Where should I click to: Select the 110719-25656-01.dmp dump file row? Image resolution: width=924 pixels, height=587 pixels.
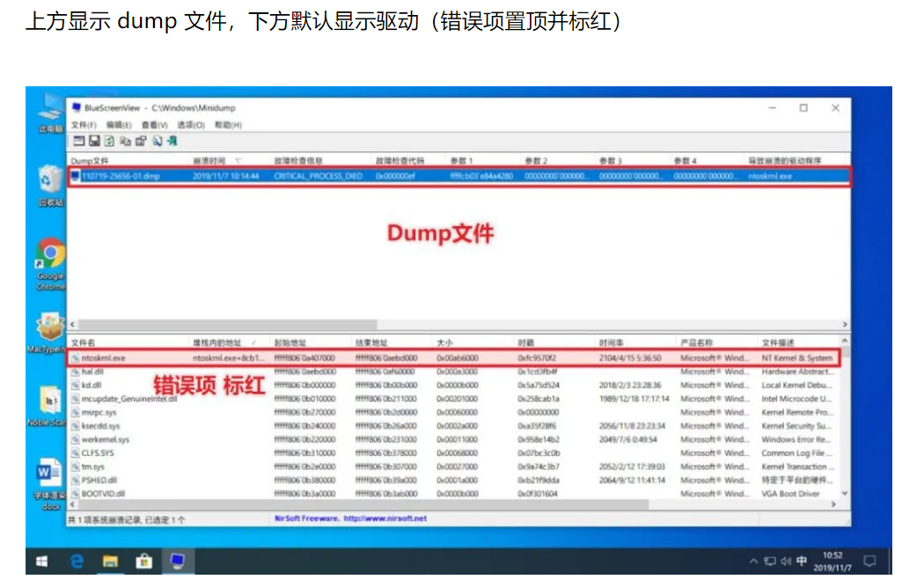point(459,176)
